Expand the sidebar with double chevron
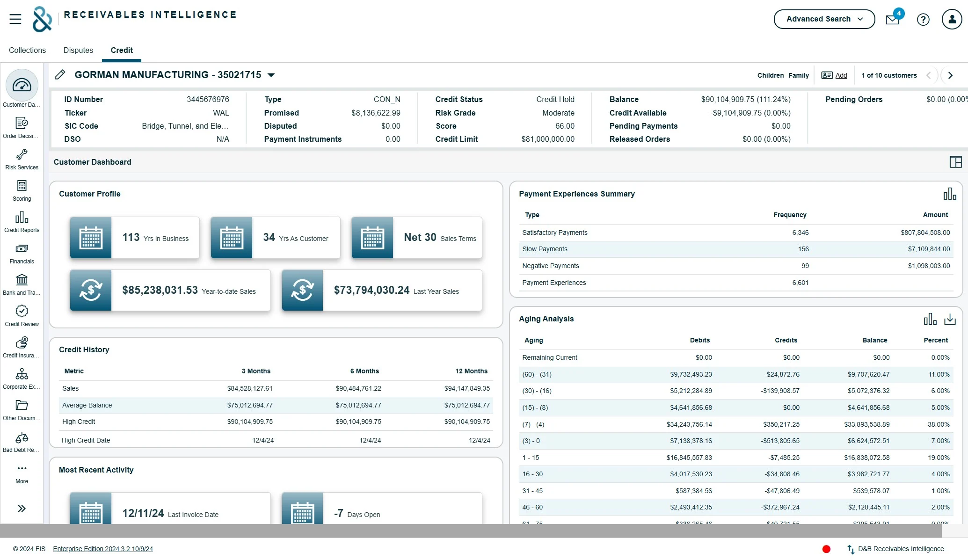Screen dimensions: 968x560 coord(22,509)
